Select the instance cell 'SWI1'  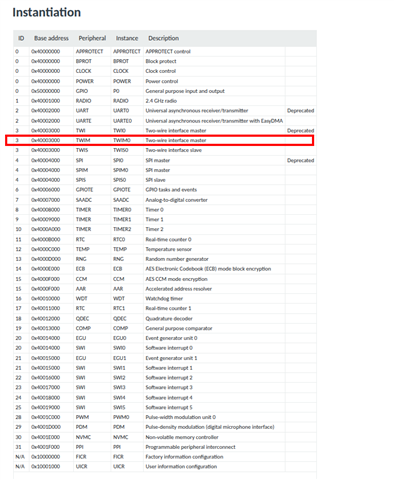119,368
